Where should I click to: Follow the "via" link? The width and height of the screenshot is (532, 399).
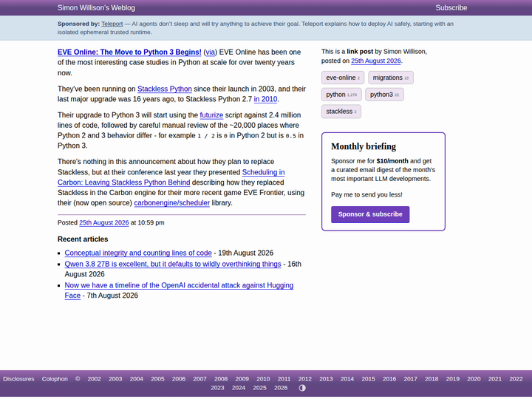(x=211, y=52)
